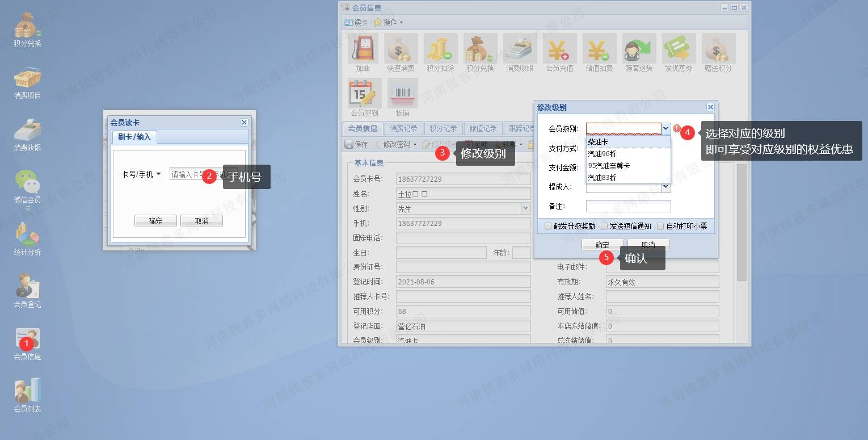Open the 统计分析 chart shortcut

click(x=27, y=239)
